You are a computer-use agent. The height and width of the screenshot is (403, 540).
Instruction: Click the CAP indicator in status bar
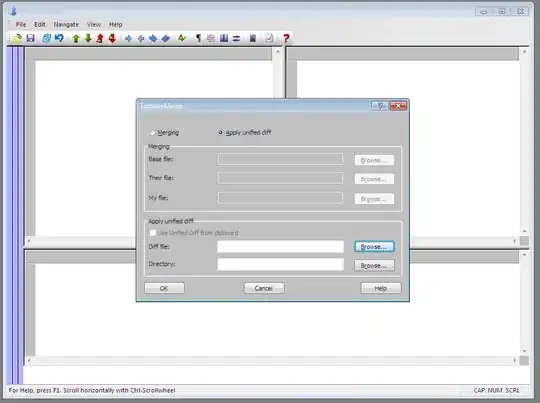click(479, 390)
